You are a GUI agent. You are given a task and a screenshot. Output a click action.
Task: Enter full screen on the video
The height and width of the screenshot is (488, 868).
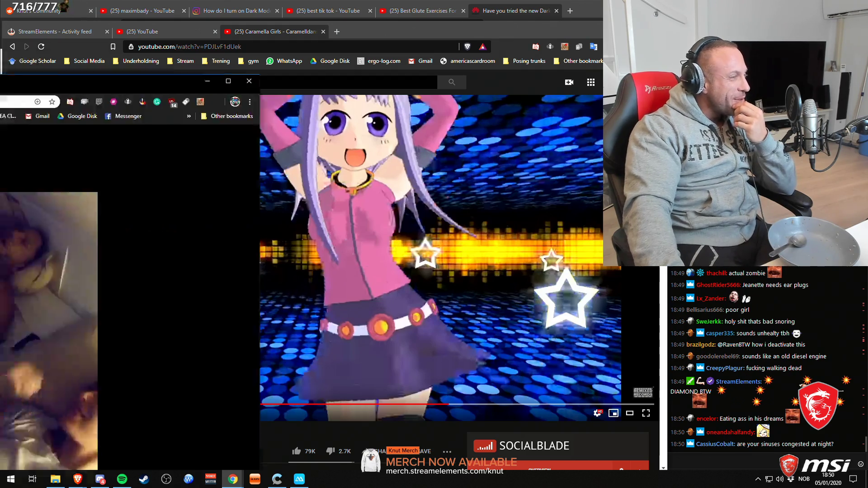point(646,413)
